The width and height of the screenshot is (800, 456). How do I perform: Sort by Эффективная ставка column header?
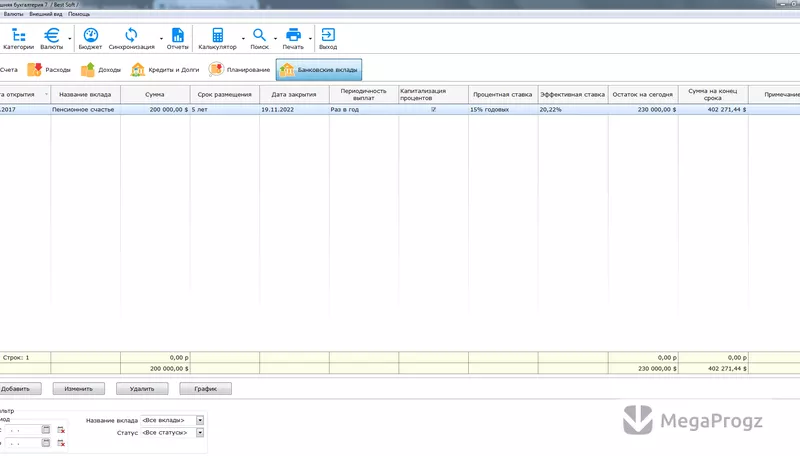(573, 94)
